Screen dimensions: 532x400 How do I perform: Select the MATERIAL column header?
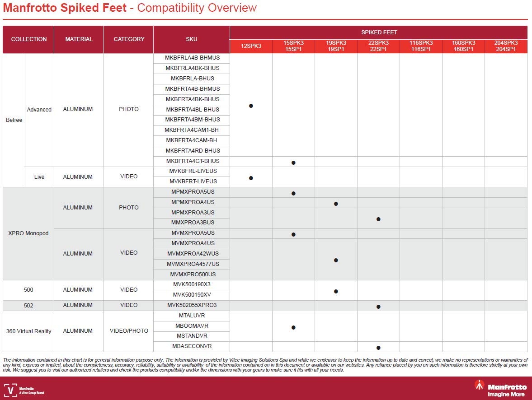79,39
